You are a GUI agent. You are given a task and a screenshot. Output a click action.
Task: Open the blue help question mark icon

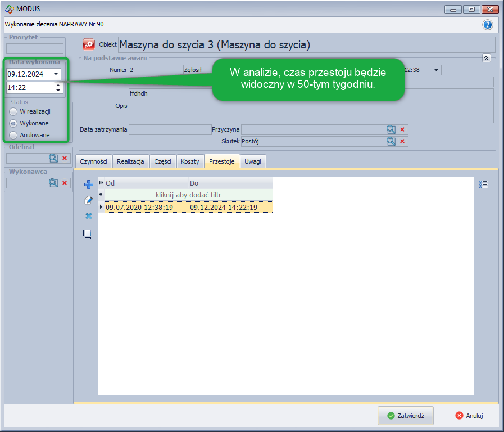[x=487, y=25]
